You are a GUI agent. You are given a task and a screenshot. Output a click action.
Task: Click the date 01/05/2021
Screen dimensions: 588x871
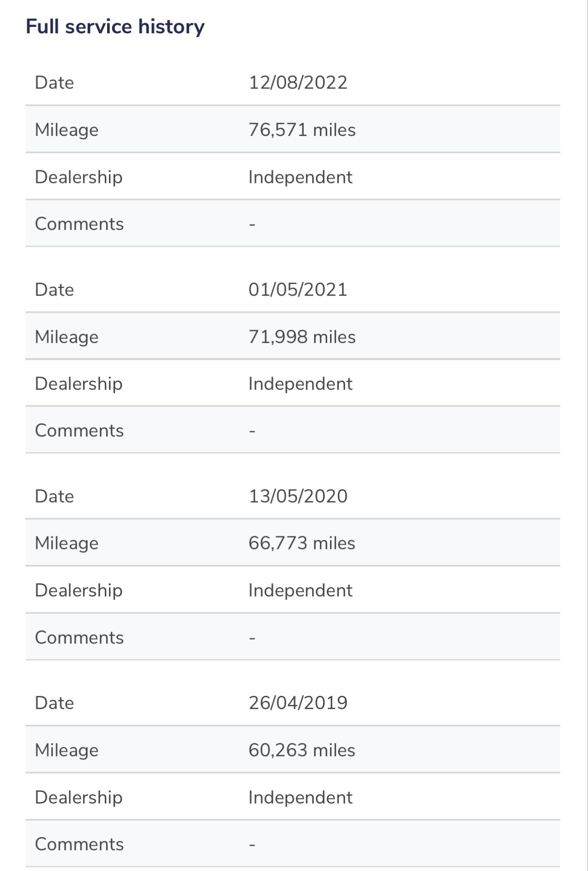point(298,290)
